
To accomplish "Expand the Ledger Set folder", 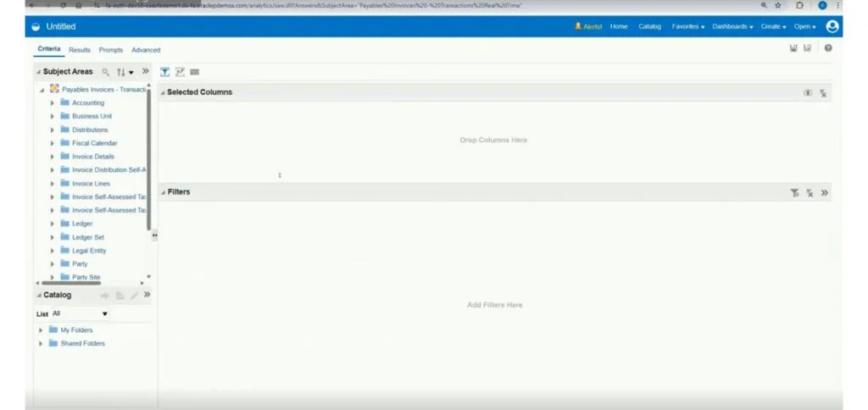I will (52, 237).
